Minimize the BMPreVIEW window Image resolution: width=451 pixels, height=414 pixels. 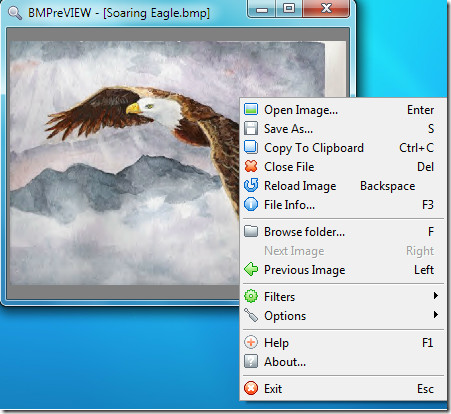pyautogui.click(x=262, y=9)
